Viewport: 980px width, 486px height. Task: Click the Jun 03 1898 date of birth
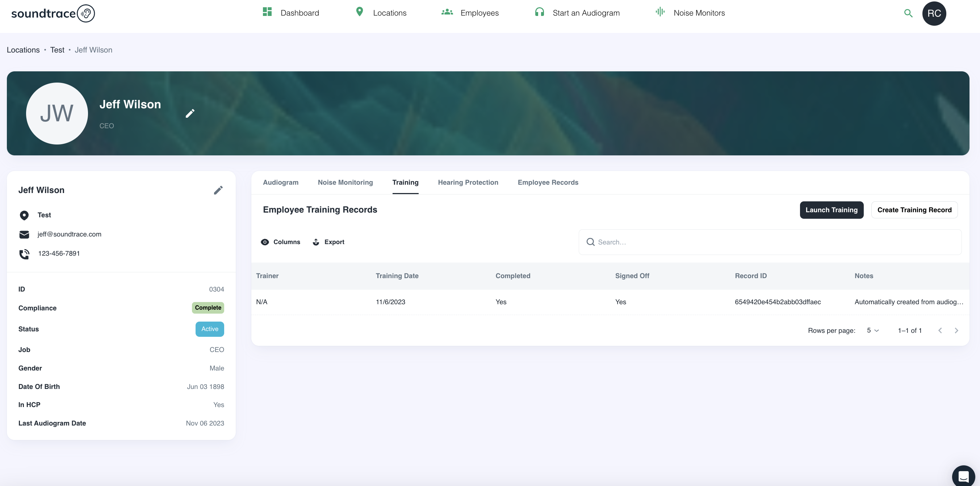pyautogui.click(x=205, y=387)
